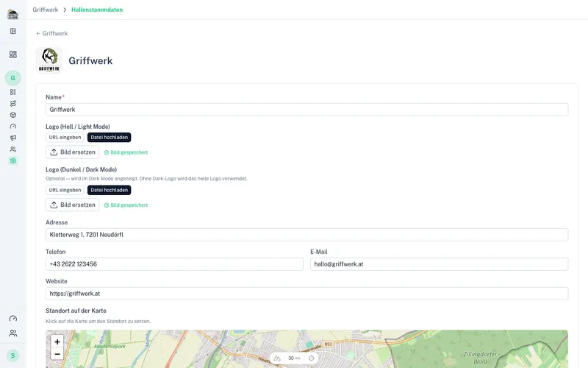This screenshot has height=368, width=588.
Task: Click into the Website input field
Action: (306, 294)
